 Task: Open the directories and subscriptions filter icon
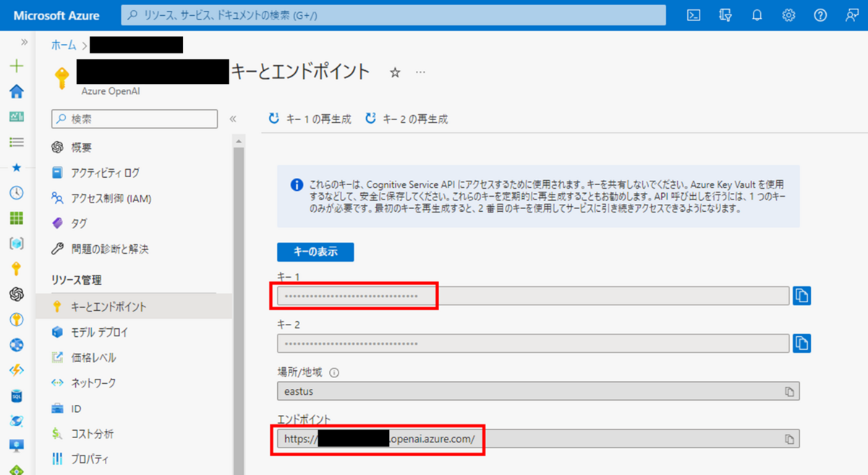tap(726, 15)
